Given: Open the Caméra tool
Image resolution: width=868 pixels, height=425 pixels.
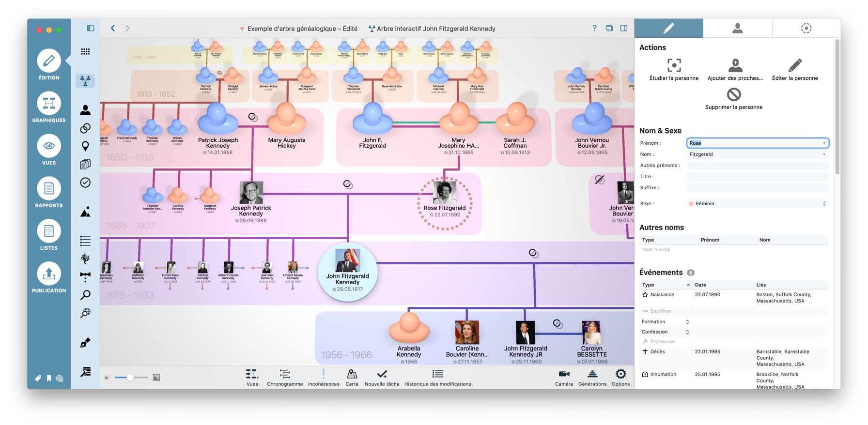Looking at the screenshot, I should (564, 378).
